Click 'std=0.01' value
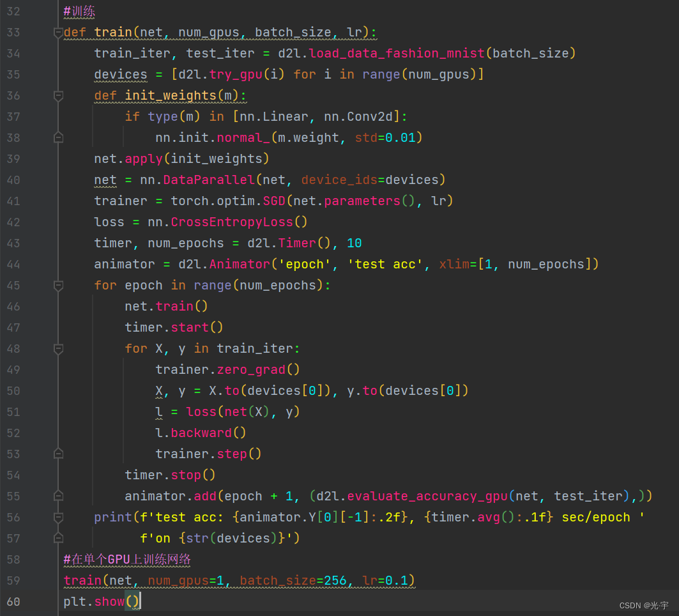Viewport: 679px width, 616px height. click(385, 138)
